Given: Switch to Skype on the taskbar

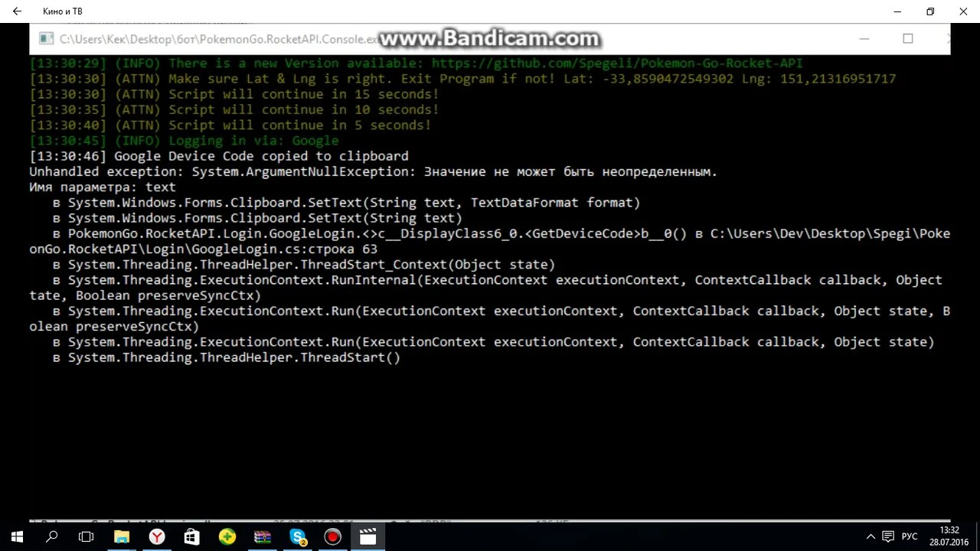Looking at the screenshot, I should click(x=298, y=536).
